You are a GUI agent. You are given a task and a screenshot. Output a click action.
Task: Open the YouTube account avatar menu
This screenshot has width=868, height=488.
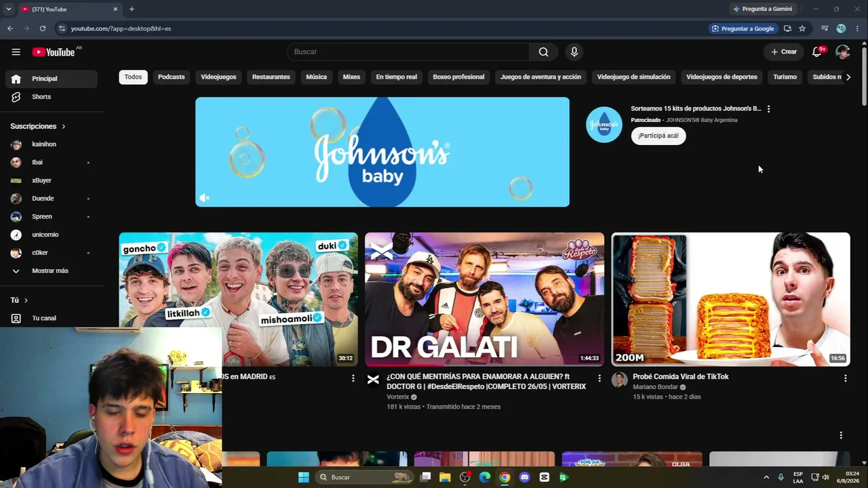tap(843, 52)
